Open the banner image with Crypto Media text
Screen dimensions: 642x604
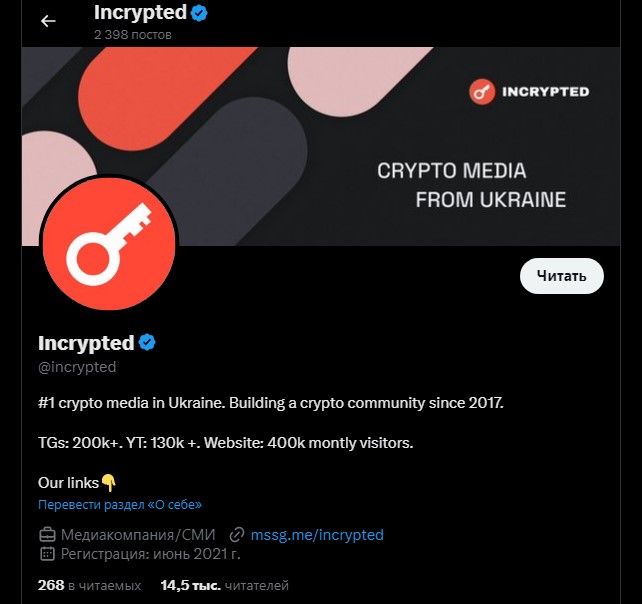point(321,146)
